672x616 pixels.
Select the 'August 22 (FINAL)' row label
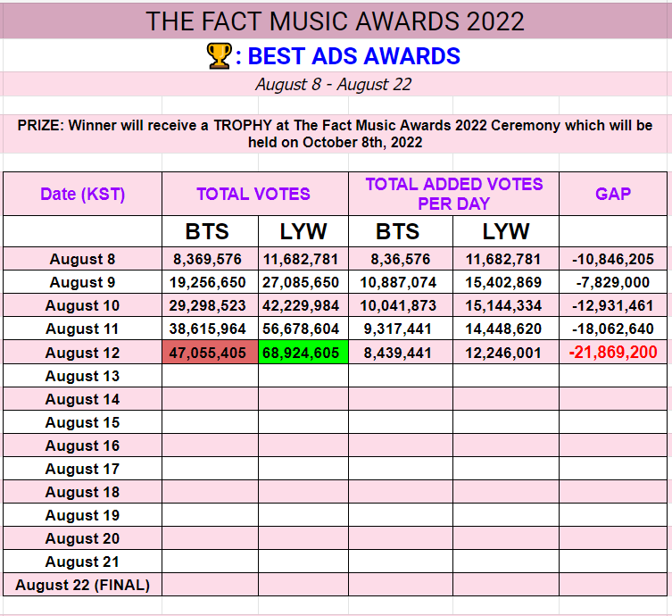[x=83, y=584]
